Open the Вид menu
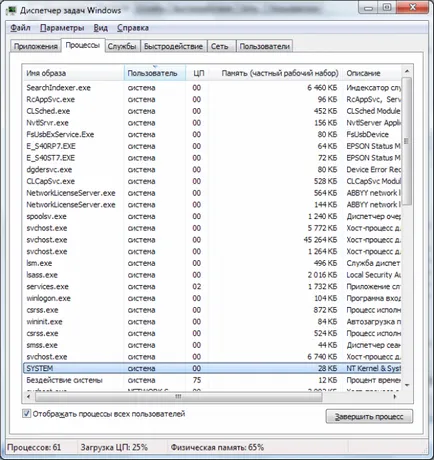The height and width of the screenshot is (460, 434). (100, 28)
